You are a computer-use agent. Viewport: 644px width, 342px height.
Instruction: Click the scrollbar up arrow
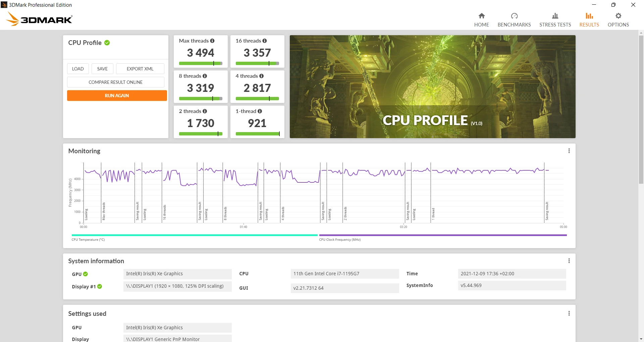click(641, 33)
